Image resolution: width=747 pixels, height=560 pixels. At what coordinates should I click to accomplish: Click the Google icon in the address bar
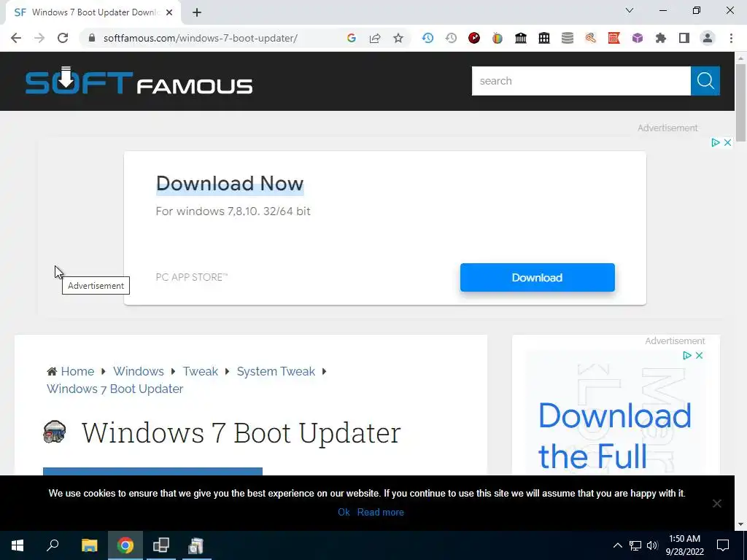352,38
